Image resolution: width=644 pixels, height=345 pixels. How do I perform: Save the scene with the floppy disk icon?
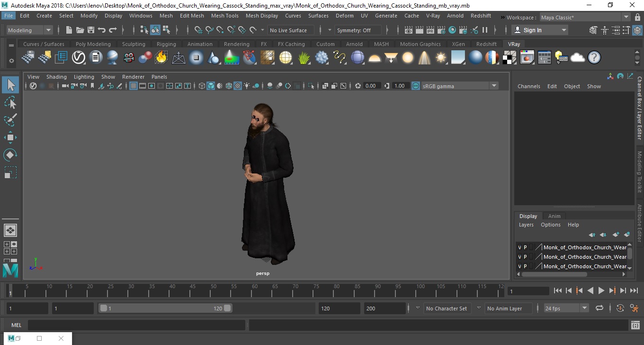pyautogui.click(x=90, y=30)
